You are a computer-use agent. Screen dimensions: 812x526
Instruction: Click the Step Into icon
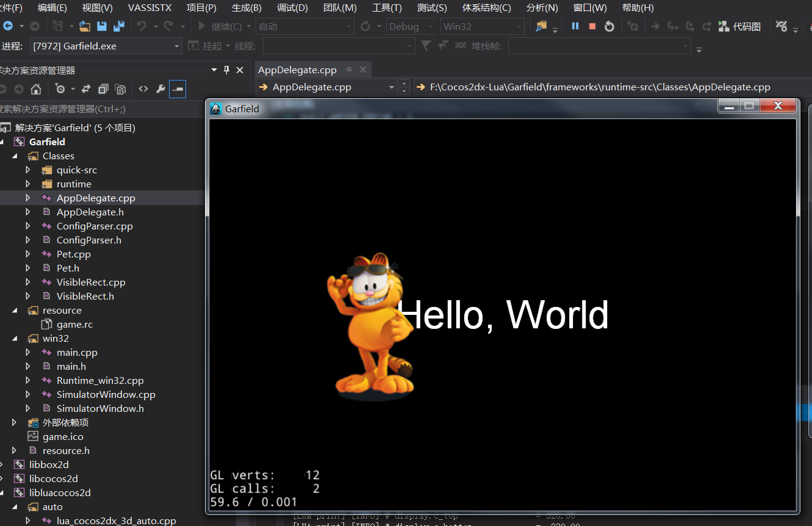(673, 26)
